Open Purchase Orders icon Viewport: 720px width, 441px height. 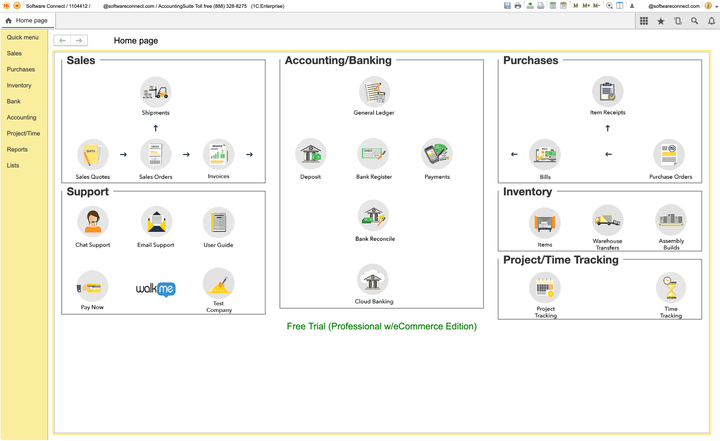pyautogui.click(x=669, y=155)
